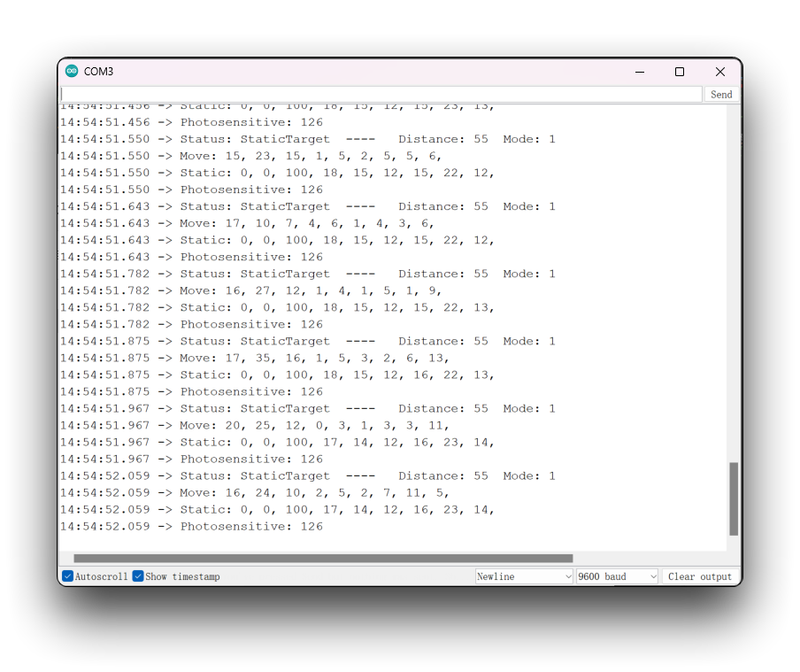Screen dimensions: 800x672
Task: Maximize the COM3 window
Action: (679, 72)
